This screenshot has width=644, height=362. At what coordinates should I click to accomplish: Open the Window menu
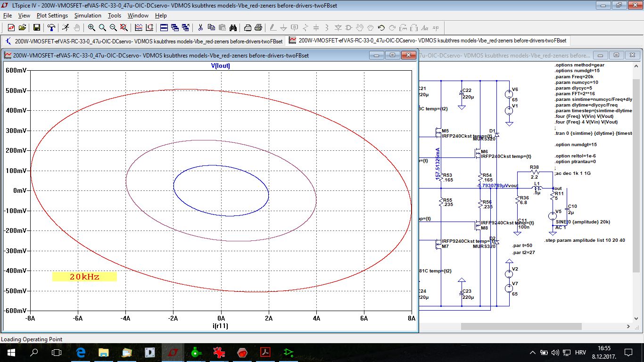pyautogui.click(x=138, y=16)
